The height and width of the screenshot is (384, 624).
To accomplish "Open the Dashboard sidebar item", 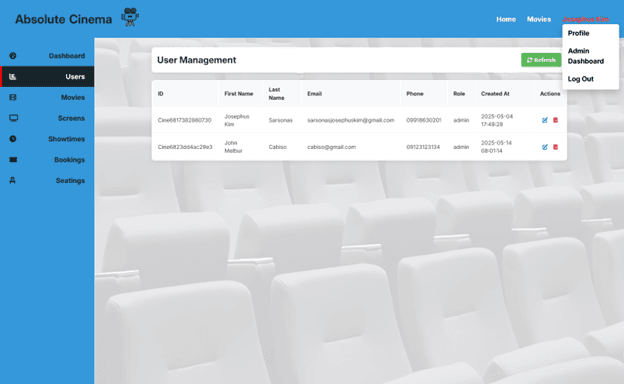I will click(47, 56).
